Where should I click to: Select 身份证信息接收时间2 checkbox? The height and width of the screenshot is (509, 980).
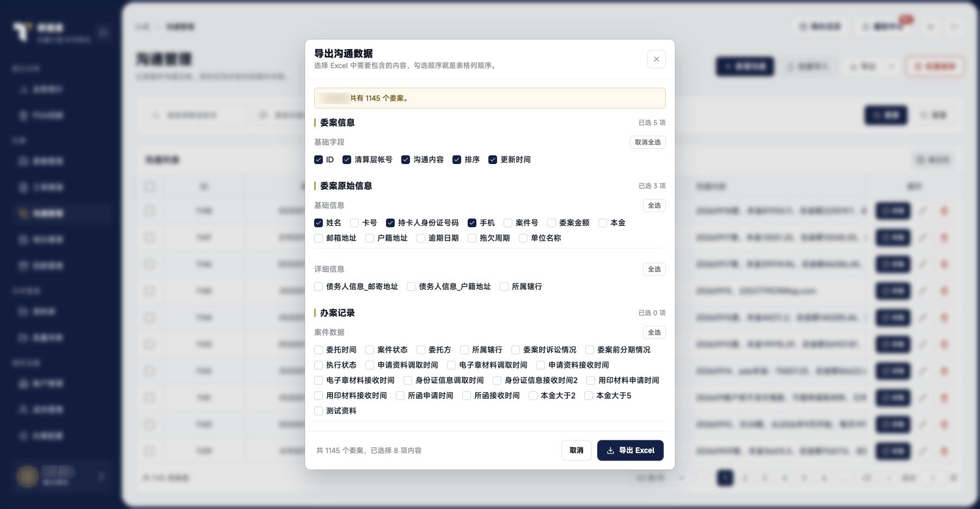pos(497,380)
